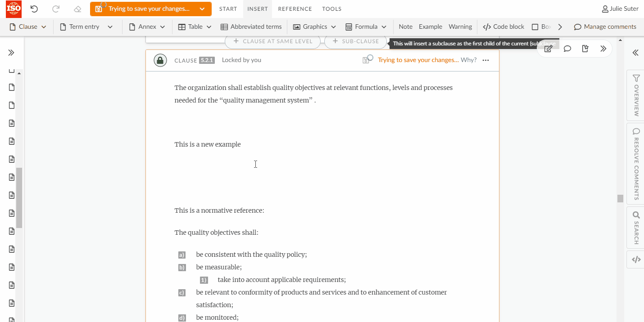Image resolution: width=644 pixels, height=322 pixels.
Task: Click the 'be monitored;' list item
Action: coord(217,318)
